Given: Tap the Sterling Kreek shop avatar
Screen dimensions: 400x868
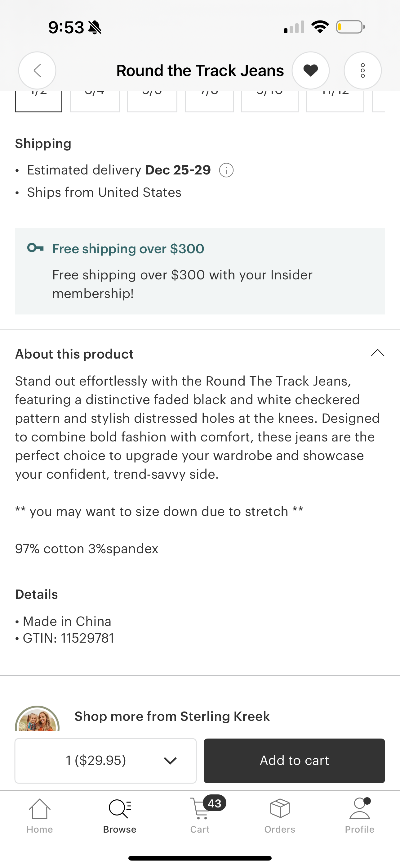Looking at the screenshot, I should point(38,719).
